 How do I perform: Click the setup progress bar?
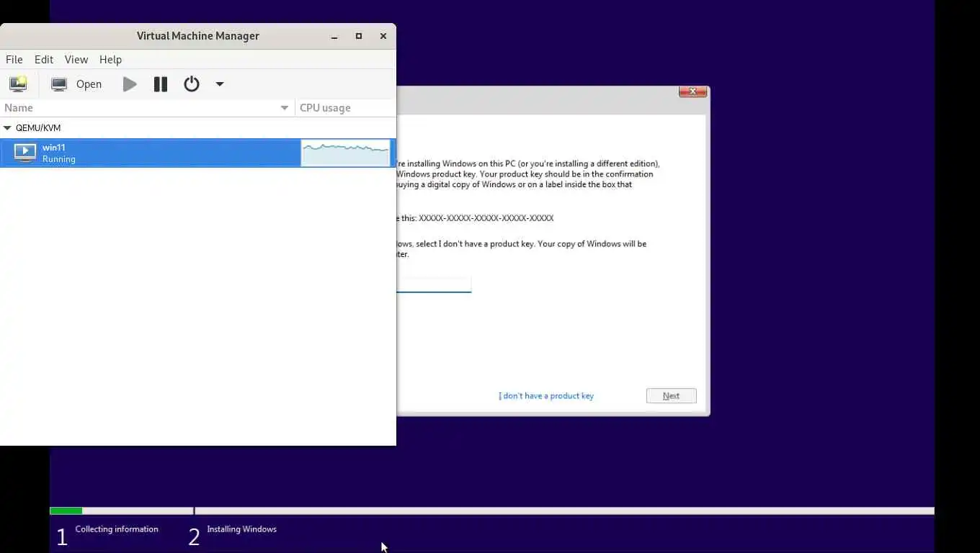point(492,511)
